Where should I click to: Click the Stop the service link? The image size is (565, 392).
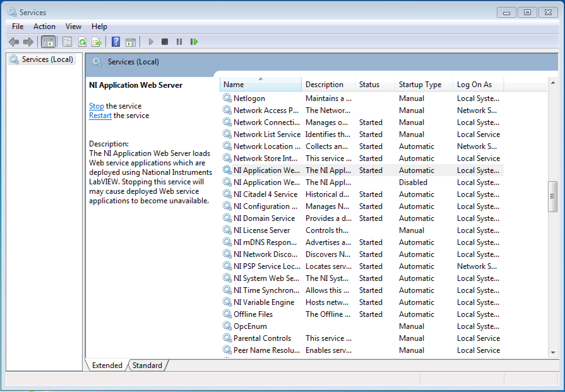[x=96, y=106]
